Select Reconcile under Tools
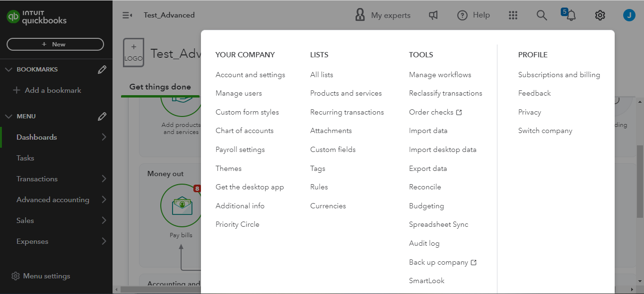The width and height of the screenshot is (644, 294). pyautogui.click(x=425, y=187)
